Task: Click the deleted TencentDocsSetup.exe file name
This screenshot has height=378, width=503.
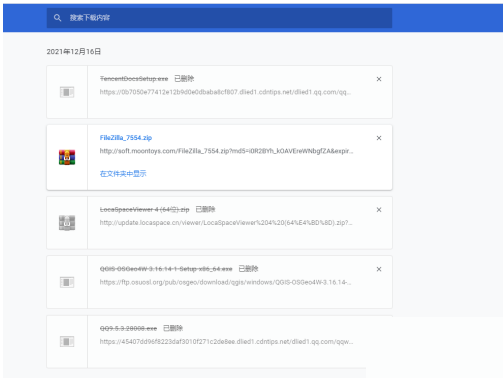Action: click(x=134, y=79)
